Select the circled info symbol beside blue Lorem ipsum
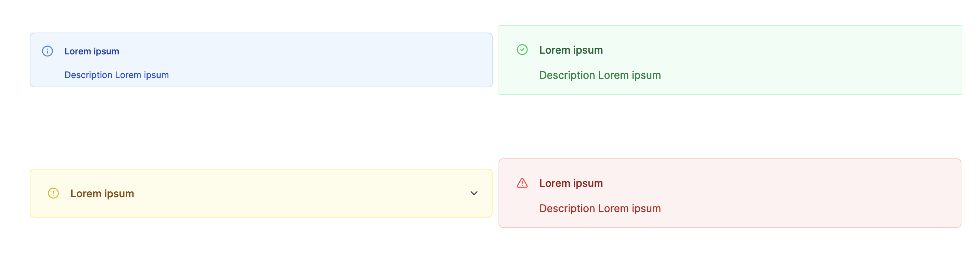 [47, 51]
